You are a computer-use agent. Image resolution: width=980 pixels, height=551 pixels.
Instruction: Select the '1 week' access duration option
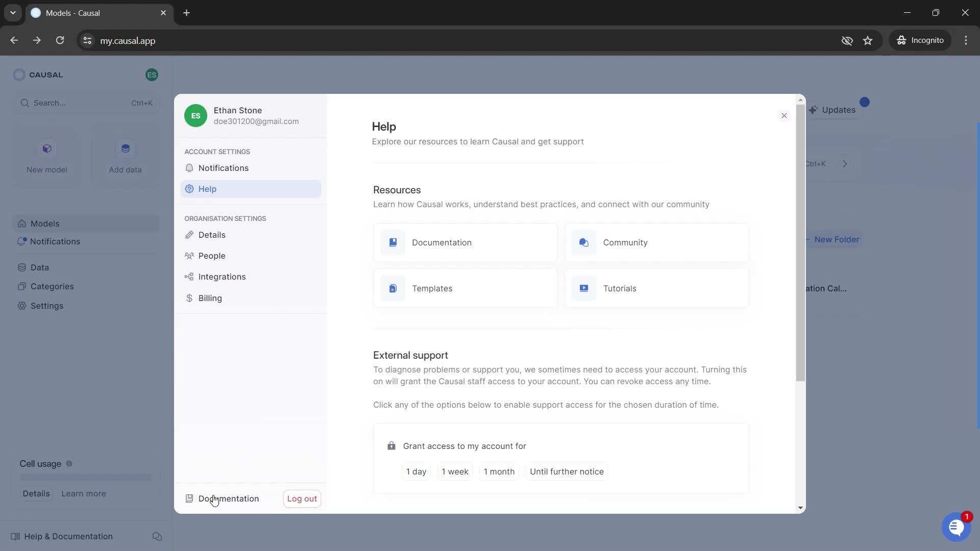(x=455, y=471)
